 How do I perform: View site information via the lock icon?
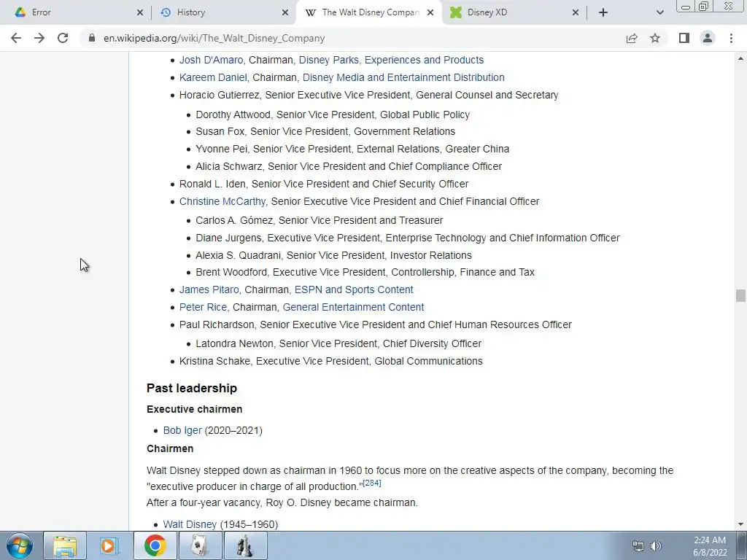pyautogui.click(x=92, y=38)
